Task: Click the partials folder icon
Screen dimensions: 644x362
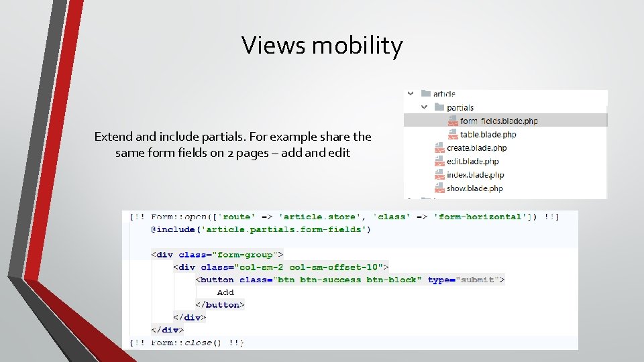Action: [x=439, y=107]
